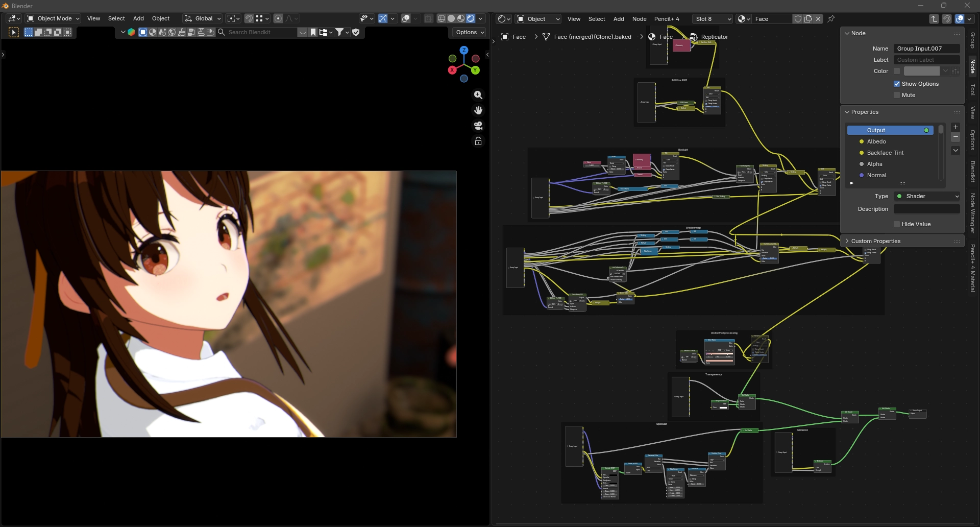Select the Tweak tool icon
This screenshot has width=980, height=527.
click(14, 32)
